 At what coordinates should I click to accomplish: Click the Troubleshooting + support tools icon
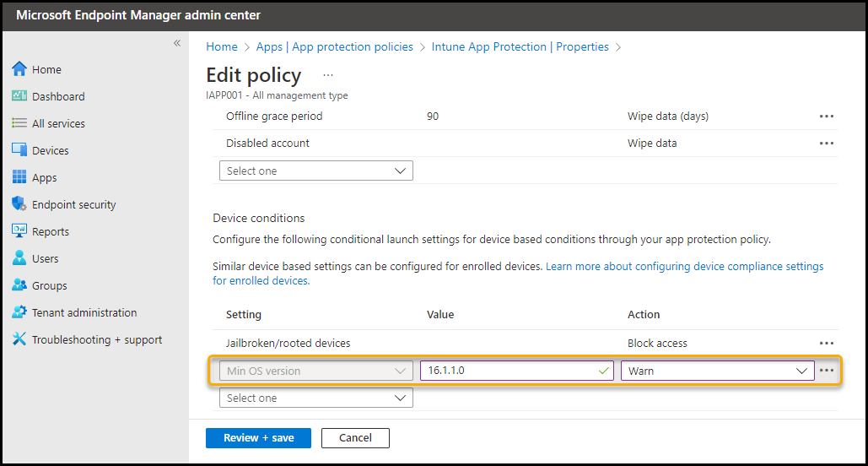(x=19, y=339)
